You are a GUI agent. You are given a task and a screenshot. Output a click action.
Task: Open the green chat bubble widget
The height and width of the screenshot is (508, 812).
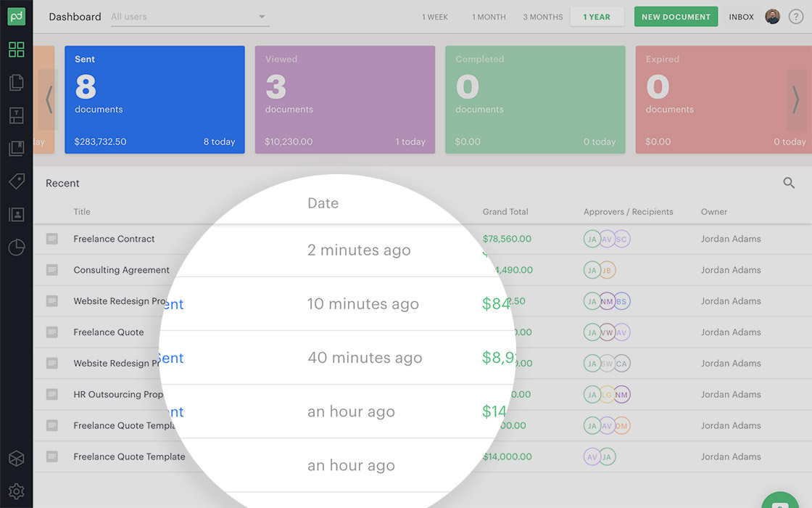point(780,500)
